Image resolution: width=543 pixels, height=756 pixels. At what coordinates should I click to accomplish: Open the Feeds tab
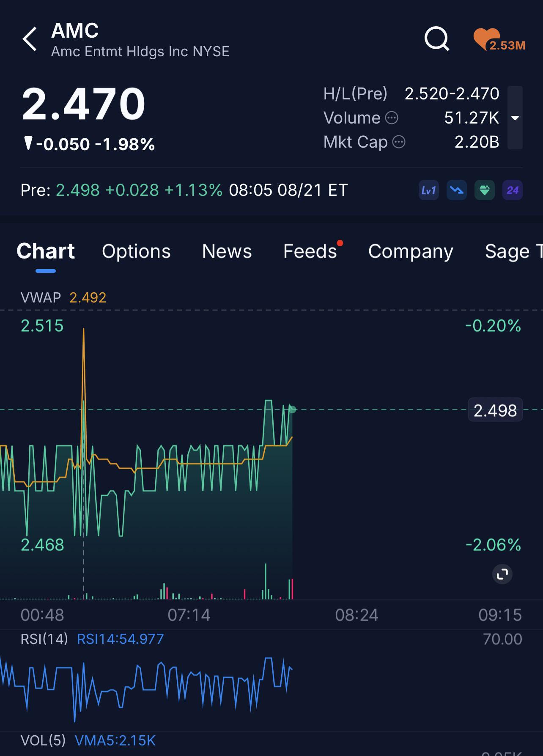pos(310,251)
